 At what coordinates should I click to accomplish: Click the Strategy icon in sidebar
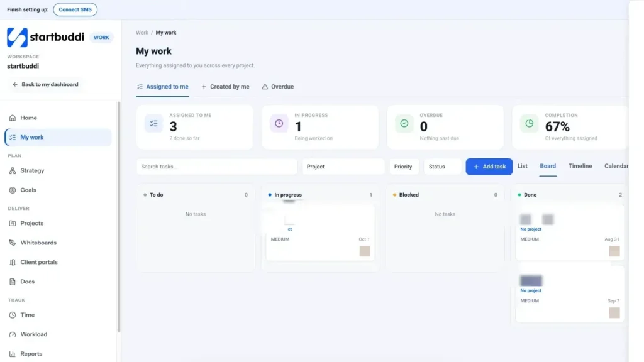13,171
